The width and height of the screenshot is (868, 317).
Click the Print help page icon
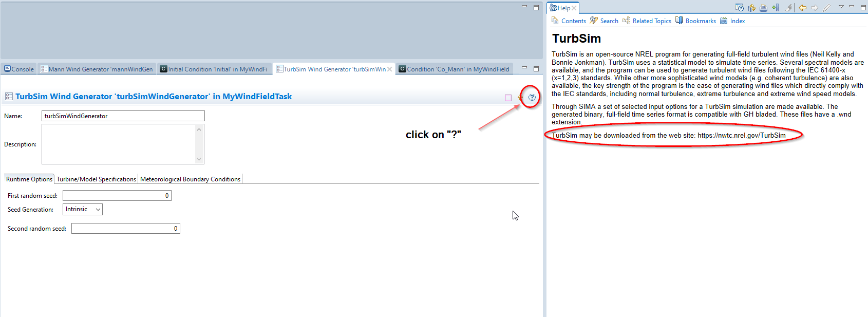click(x=763, y=8)
